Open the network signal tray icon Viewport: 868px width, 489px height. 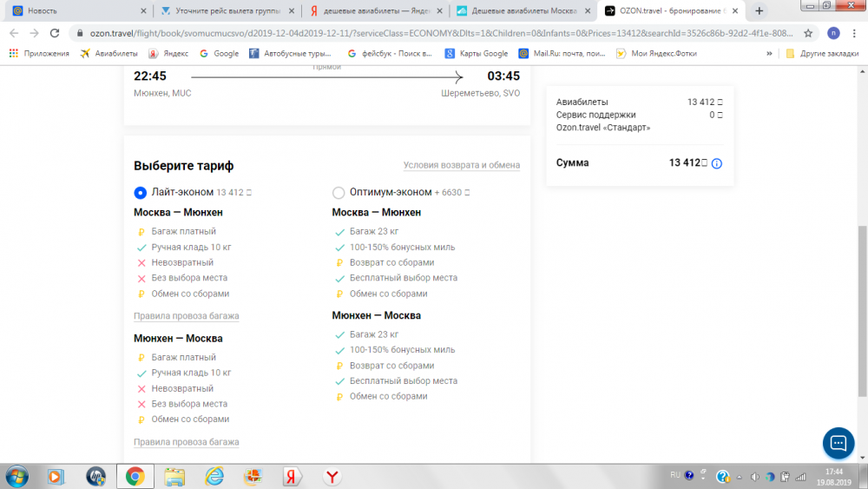[800, 477]
